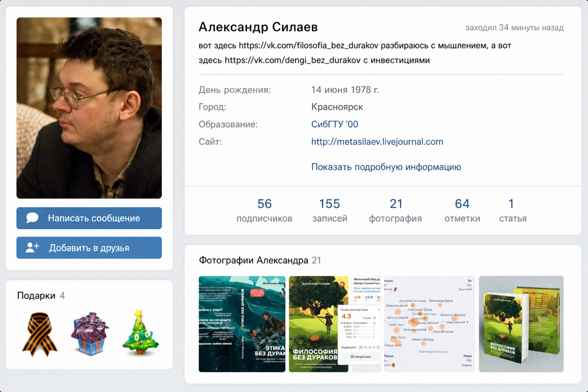This screenshot has width=588, height=392.
Task: Open the 21 фотография counter
Action: 395,210
